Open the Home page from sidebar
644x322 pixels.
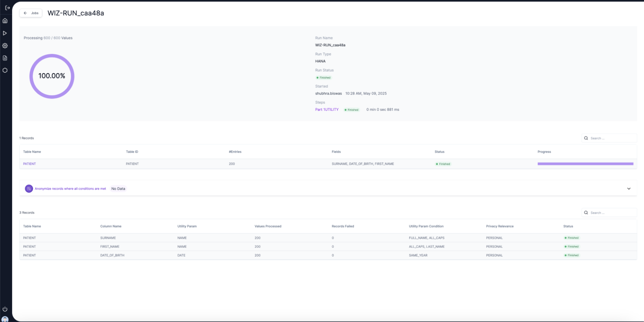5,21
